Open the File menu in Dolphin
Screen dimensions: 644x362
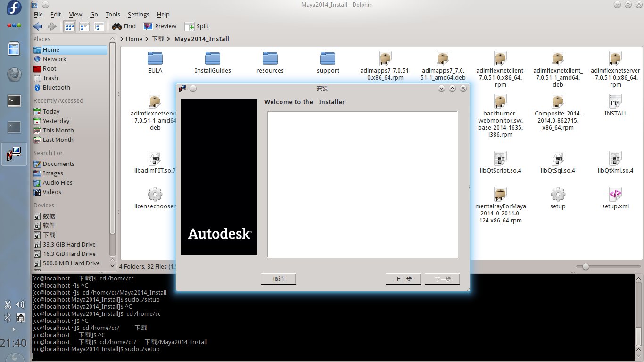[x=38, y=15]
